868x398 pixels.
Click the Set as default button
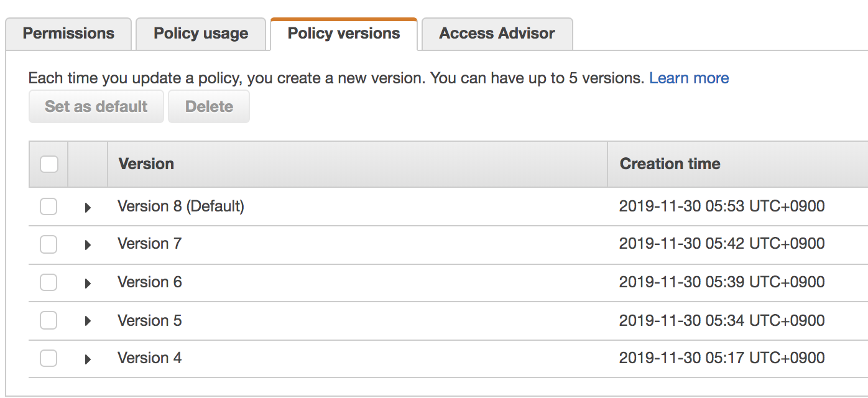click(x=96, y=106)
